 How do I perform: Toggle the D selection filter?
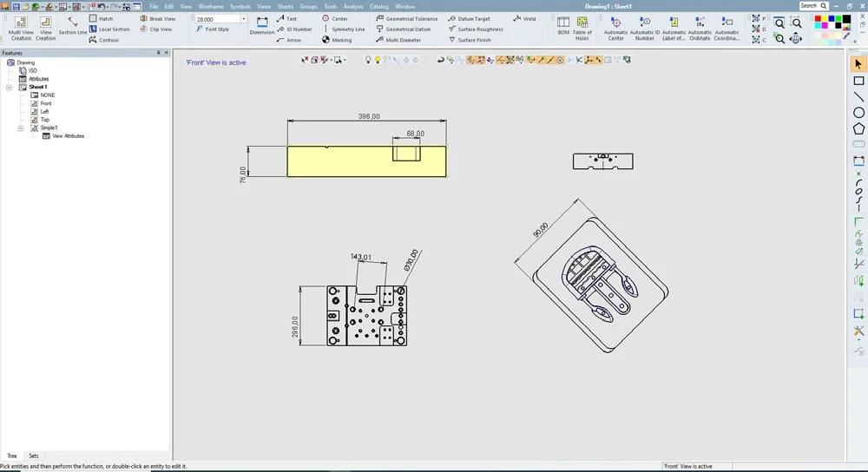[x=759, y=29]
